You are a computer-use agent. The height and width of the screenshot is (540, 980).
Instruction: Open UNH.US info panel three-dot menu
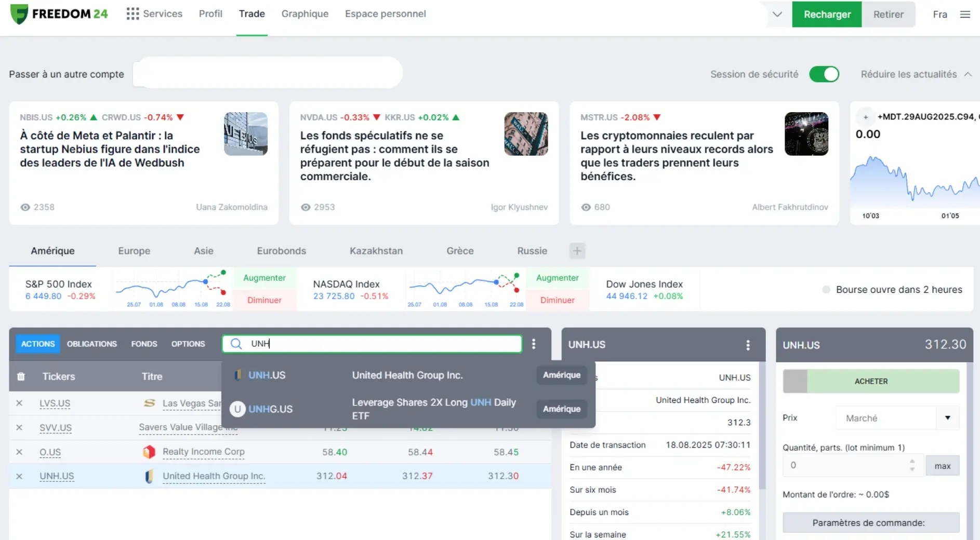748,345
